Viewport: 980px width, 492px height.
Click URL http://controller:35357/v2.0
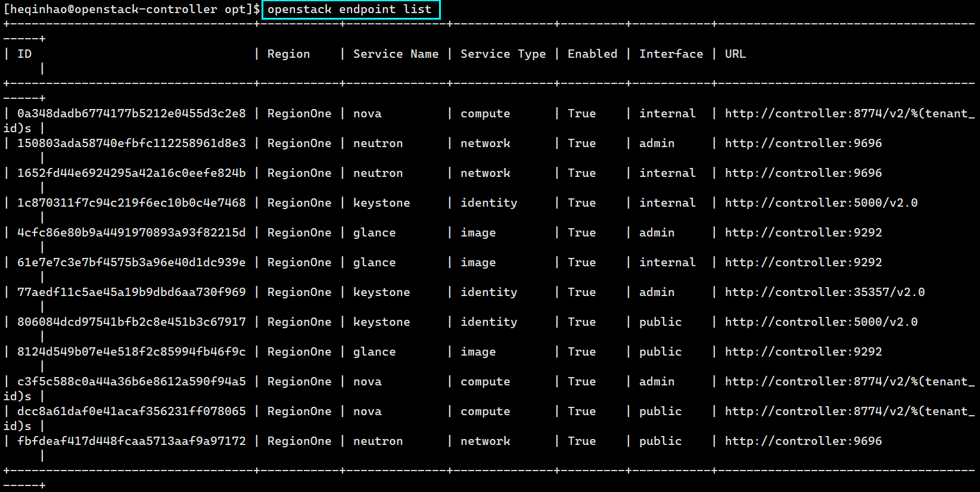pyautogui.click(x=825, y=292)
